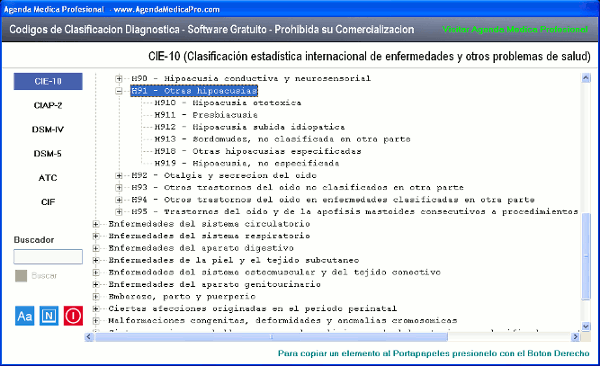Select Enfermedades del sistema circulatorio text

tap(209, 224)
